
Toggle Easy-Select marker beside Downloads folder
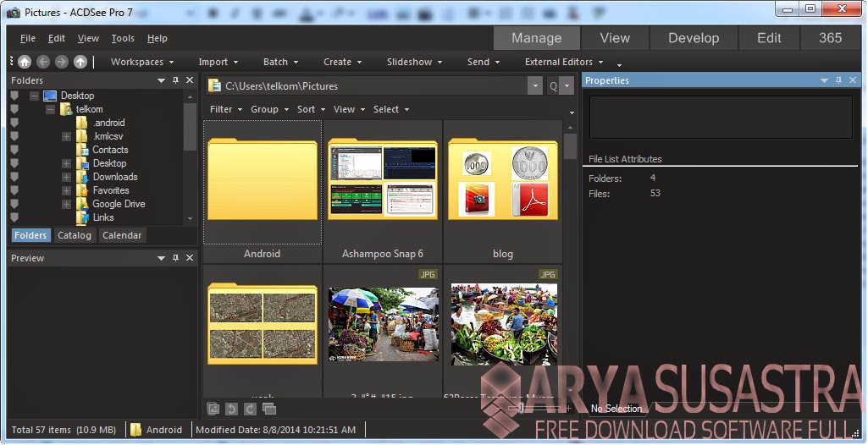pos(14,177)
